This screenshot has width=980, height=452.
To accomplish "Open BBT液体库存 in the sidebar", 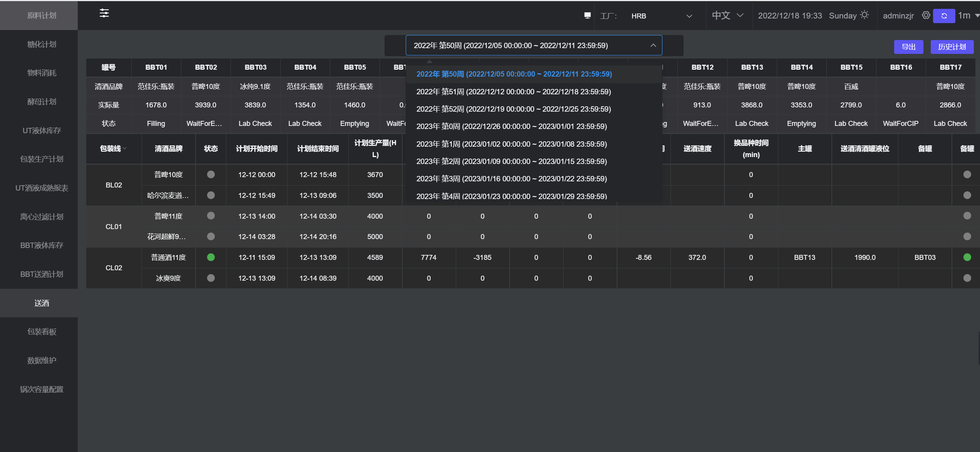I will pos(39,245).
